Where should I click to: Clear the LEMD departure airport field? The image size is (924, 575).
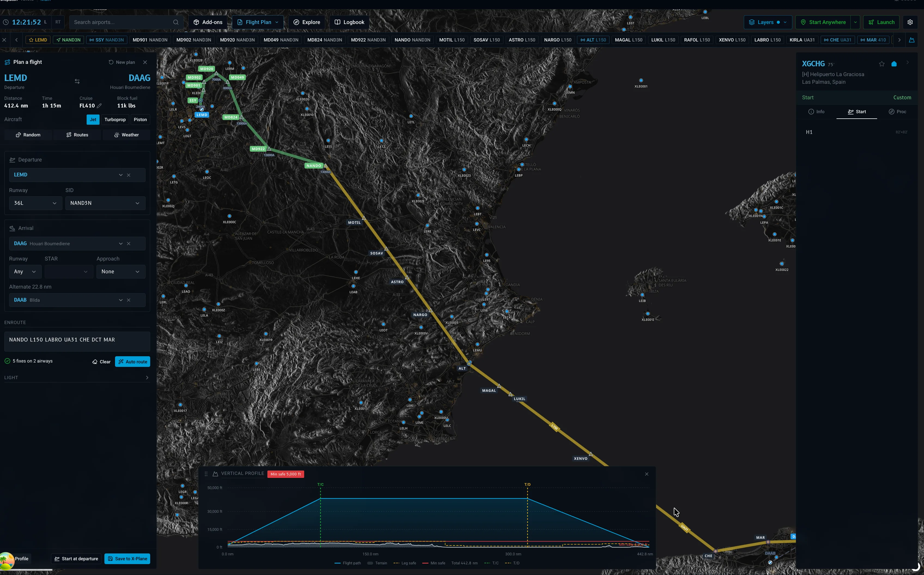pos(129,175)
